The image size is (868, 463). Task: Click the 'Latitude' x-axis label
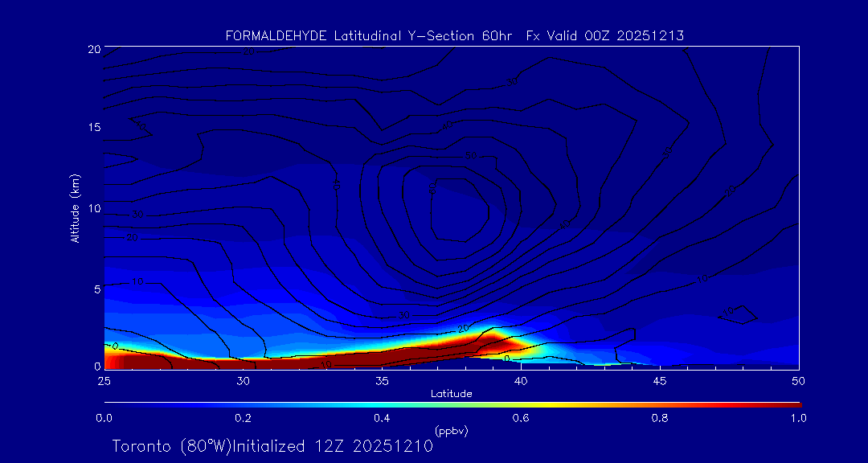tap(451, 394)
